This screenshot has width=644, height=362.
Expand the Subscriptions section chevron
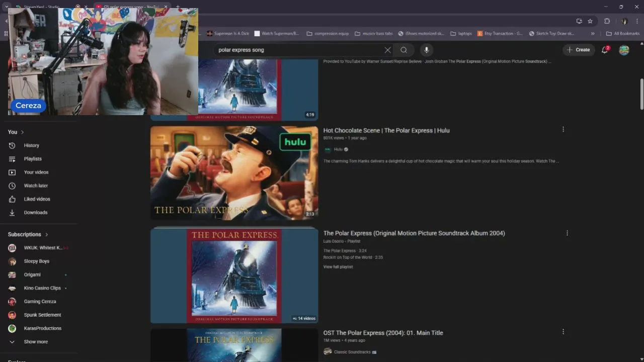pyautogui.click(x=46, y=235)
